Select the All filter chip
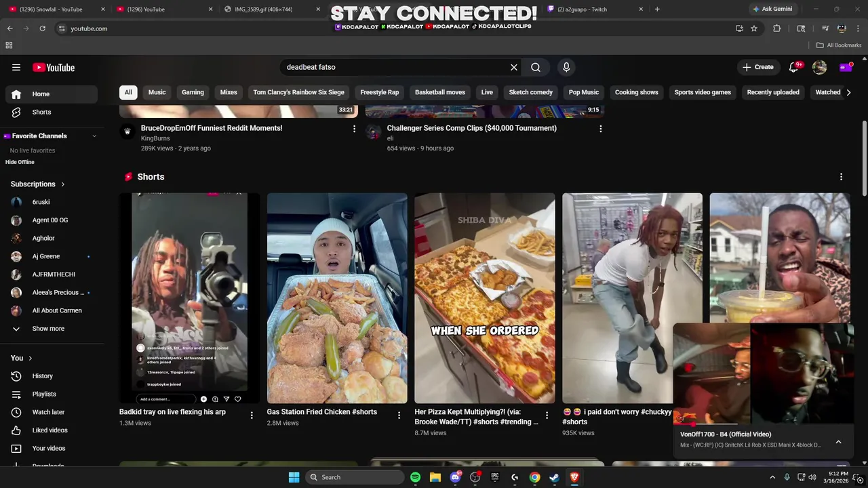This screenshot has height=488, width=868. 128,92
